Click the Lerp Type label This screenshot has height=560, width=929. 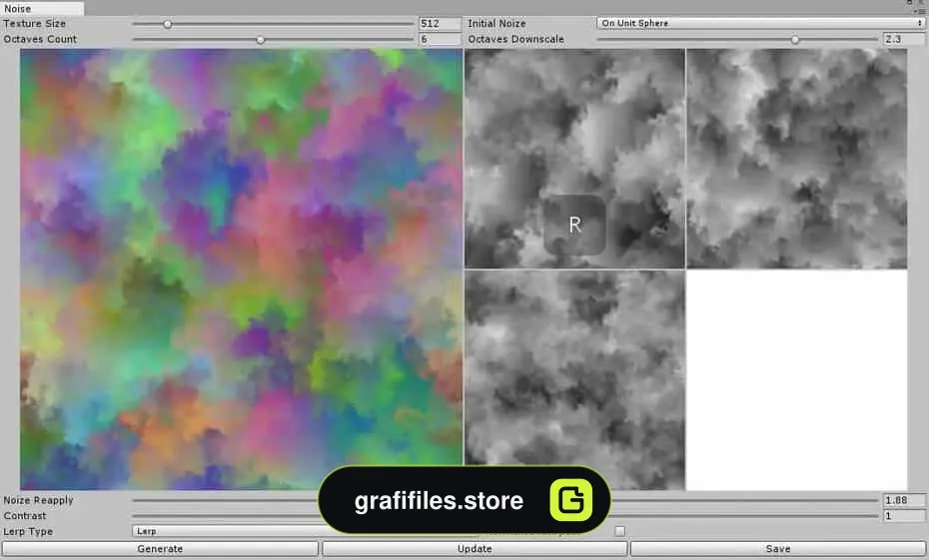pos(28,532)
